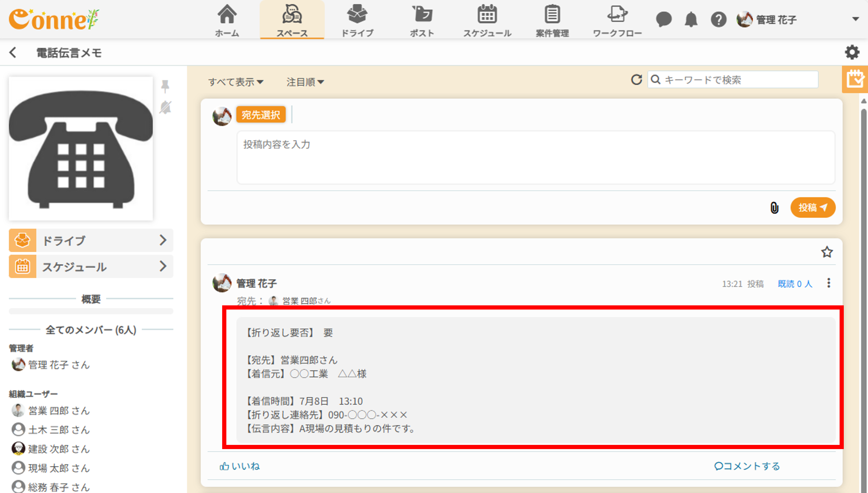Refresh the post list
The width and height of the screenshot is (868, 493).
[x=637, y=79]
